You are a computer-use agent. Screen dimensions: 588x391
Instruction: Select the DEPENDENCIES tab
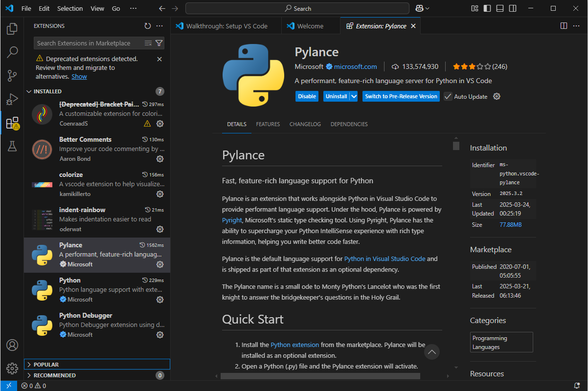pyautogui.click(x=349, y=124)
